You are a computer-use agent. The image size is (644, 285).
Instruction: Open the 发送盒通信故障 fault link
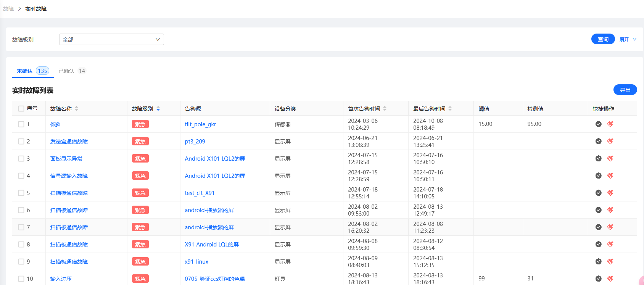pyautogui.click(x=69, y=142)
